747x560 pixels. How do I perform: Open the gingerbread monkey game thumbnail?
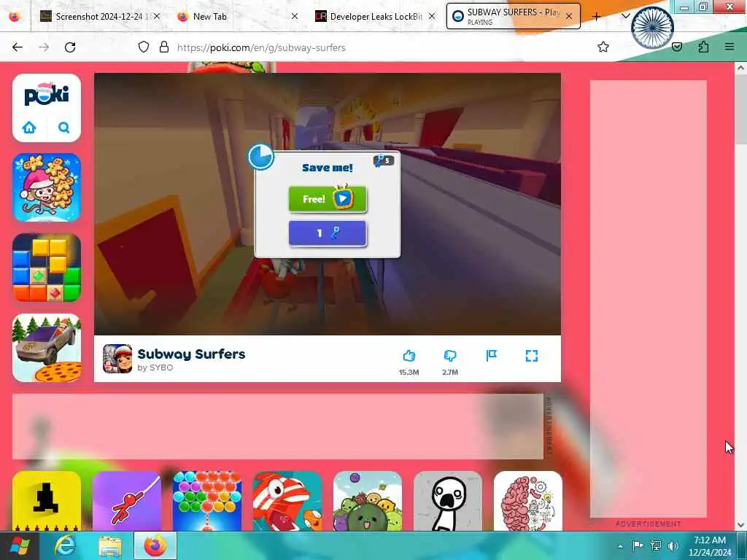pyautogui.click(x=47, y=187)
